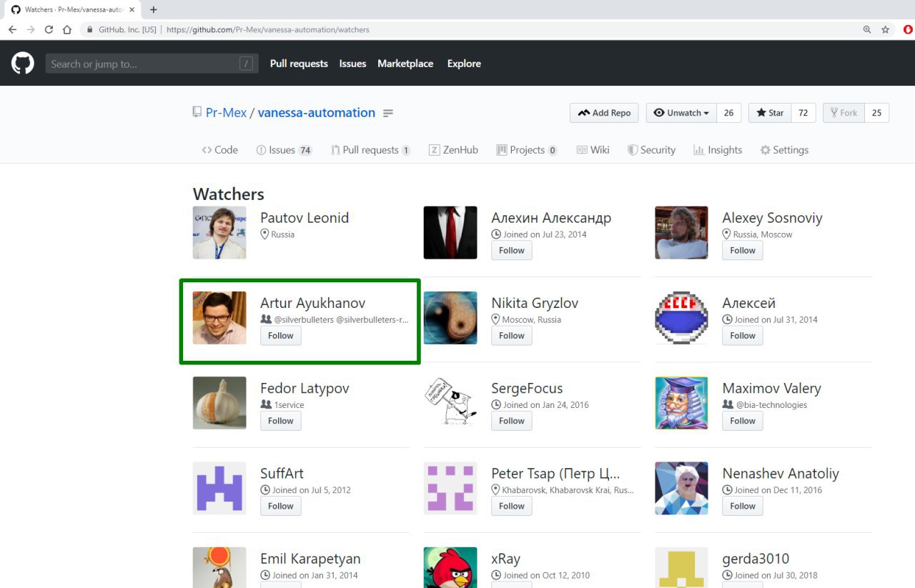Expand the Unwatch dropdown
915x588 pixels.
point(681,113)
